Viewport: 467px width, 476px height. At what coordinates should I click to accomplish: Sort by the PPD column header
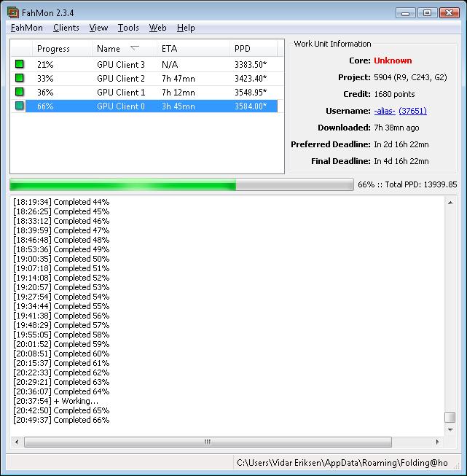coord(254,49)
